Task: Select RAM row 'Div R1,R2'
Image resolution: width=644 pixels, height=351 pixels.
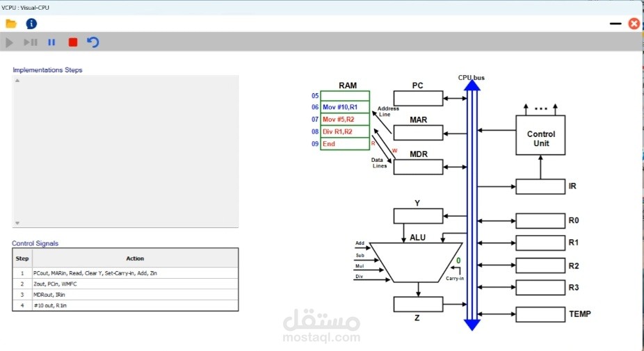Action: (345, 132)
